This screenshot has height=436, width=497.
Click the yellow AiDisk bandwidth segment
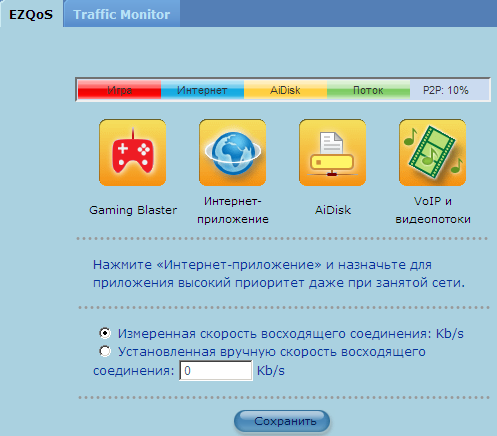coord(285,90)
